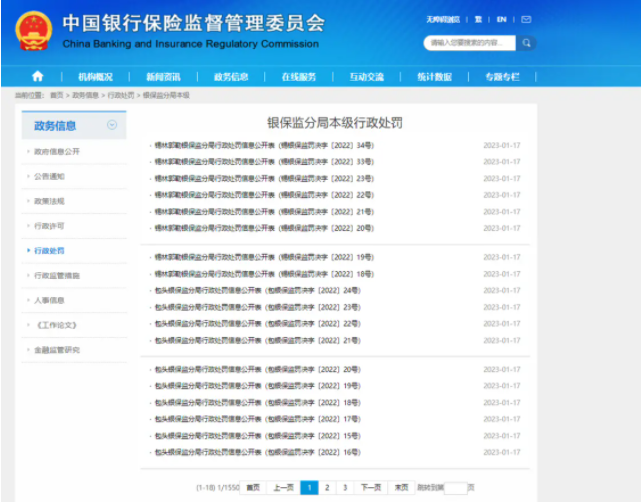Click 上一页 previous page button
The image size is (642, 502).
coord(283,487)
